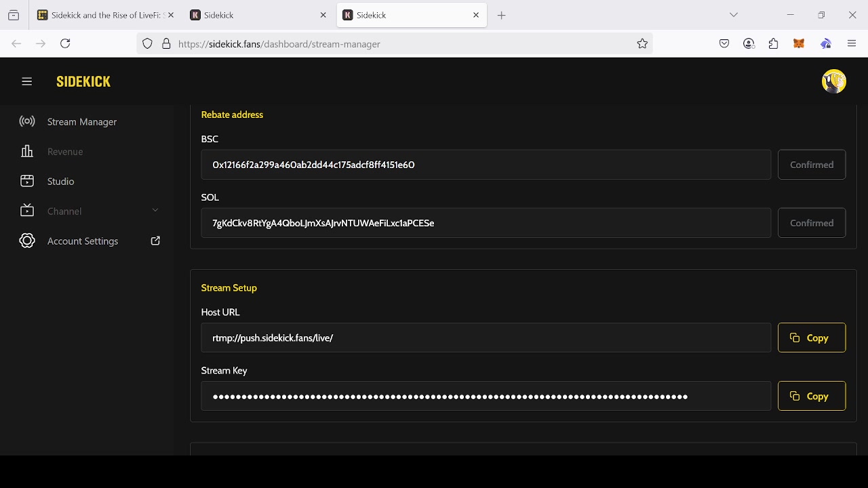Click the SOL rebate address field

(486, 223)
